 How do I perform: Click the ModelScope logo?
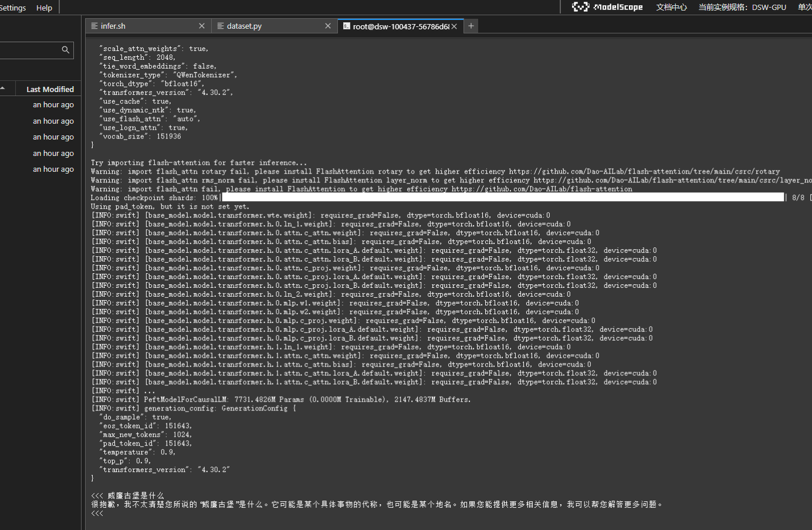(x=607, y=7)
